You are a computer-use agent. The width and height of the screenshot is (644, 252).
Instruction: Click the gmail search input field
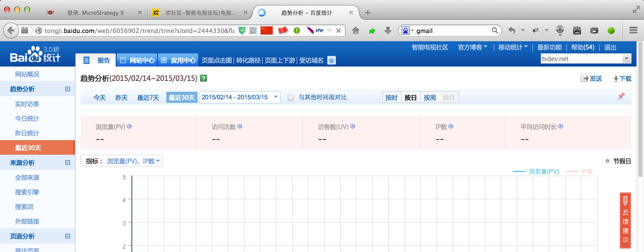453,31
